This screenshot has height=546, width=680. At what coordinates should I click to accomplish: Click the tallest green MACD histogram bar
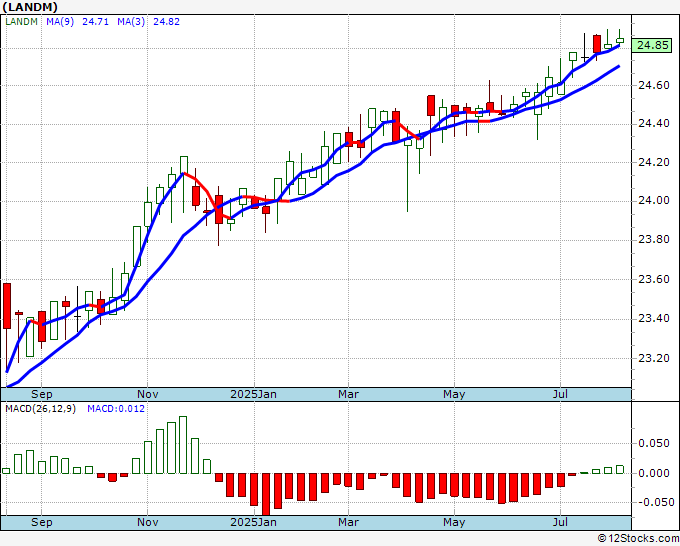pos(183,445)
